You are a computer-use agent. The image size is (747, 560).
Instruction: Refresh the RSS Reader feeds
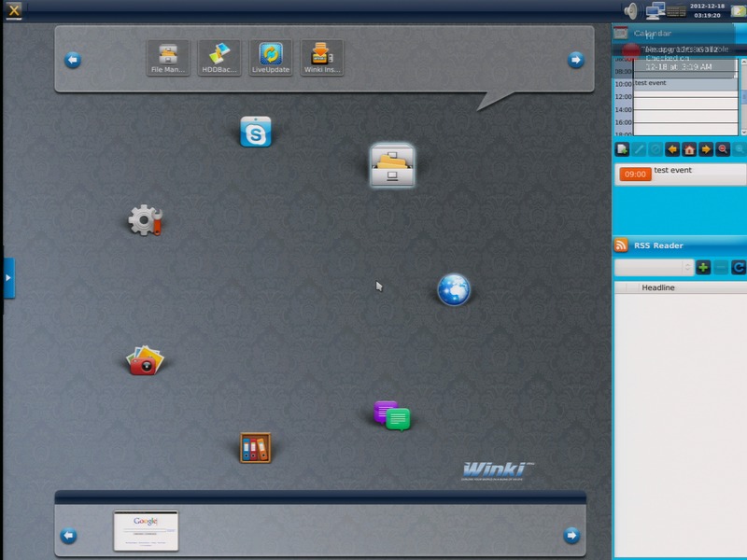[739, 268]
